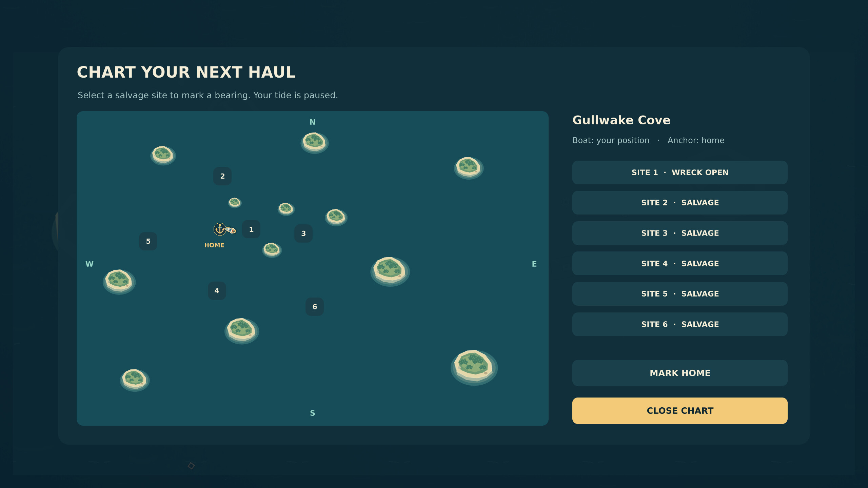Click the N compass label
The image size is (868, 488).
coord(313,122)
